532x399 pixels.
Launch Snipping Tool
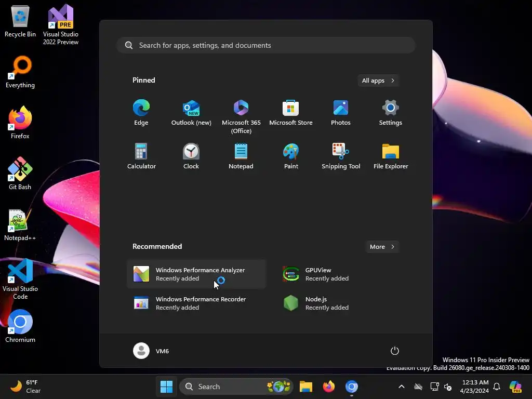pyautogui.click(x=341, y=156)
